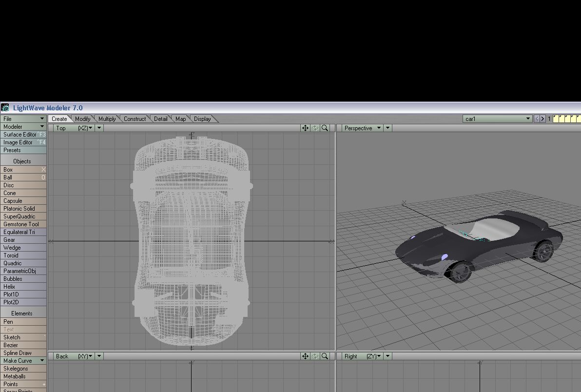Toggle the second layer button

tap(562, 119)
